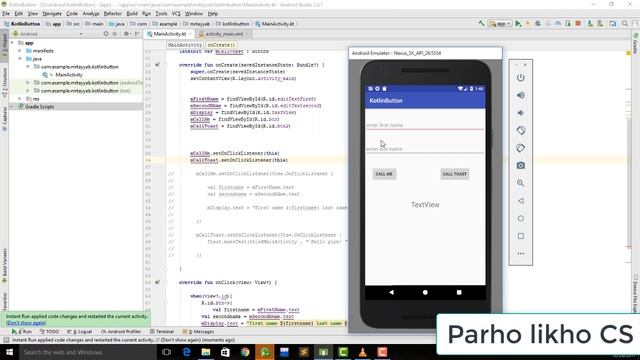This screenshot has width=640, height=360.
Task: Click the emulator Volume Up icon
Action: pos(520,95)
